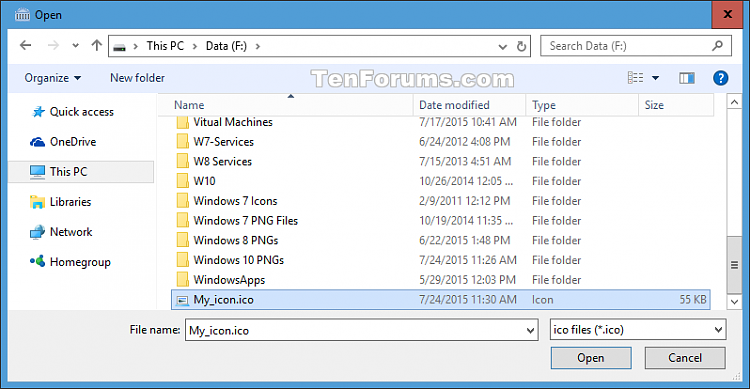Viewport: 750px width, 389px height.
Task: Click the vertical scrollbar thumb
Action: (734, 265)
